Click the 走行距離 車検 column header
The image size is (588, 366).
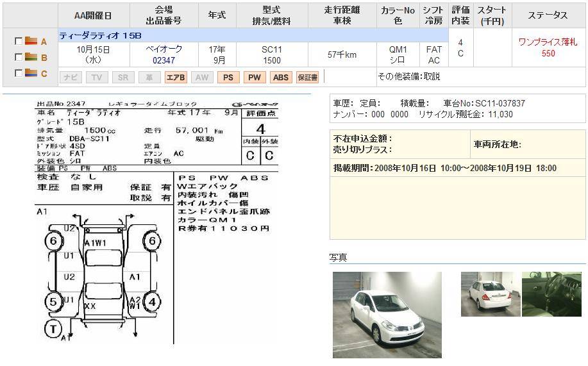point(342,15)
